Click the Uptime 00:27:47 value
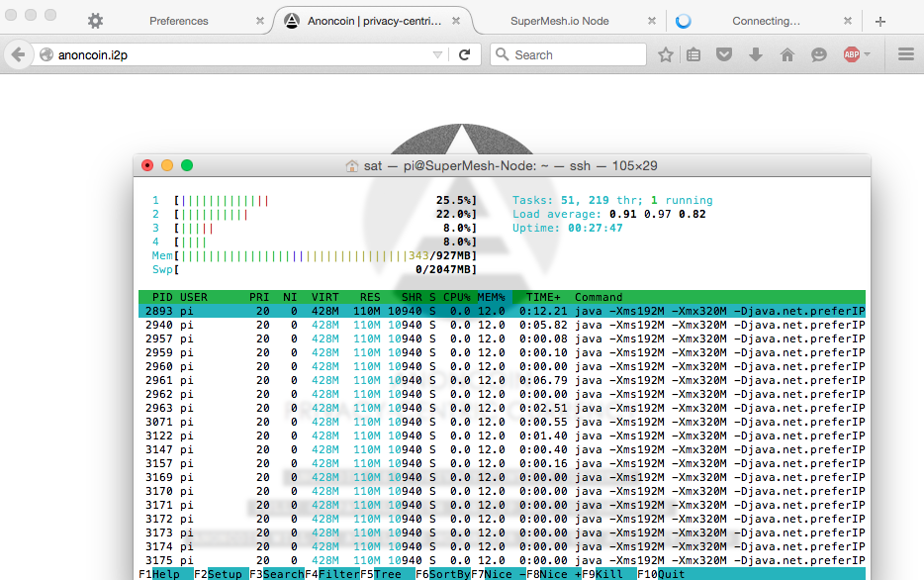This screenshot has width=924, height=580. (596, 228)
